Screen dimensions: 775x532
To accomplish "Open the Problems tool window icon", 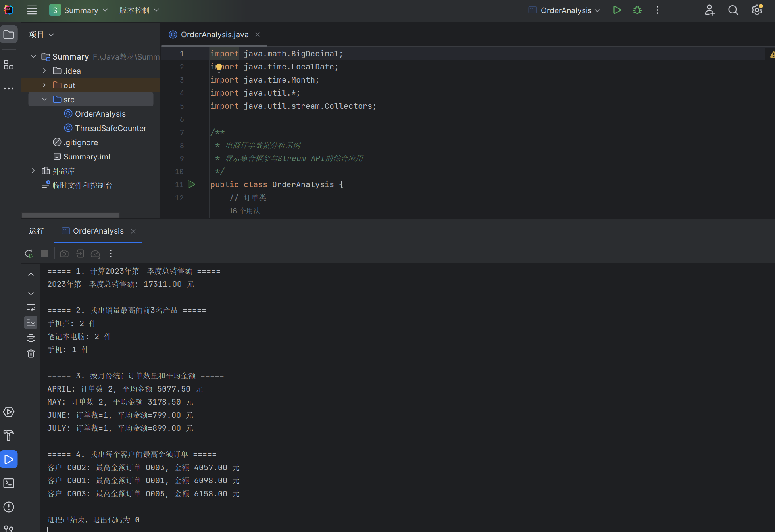I will (x=9, y=507).
